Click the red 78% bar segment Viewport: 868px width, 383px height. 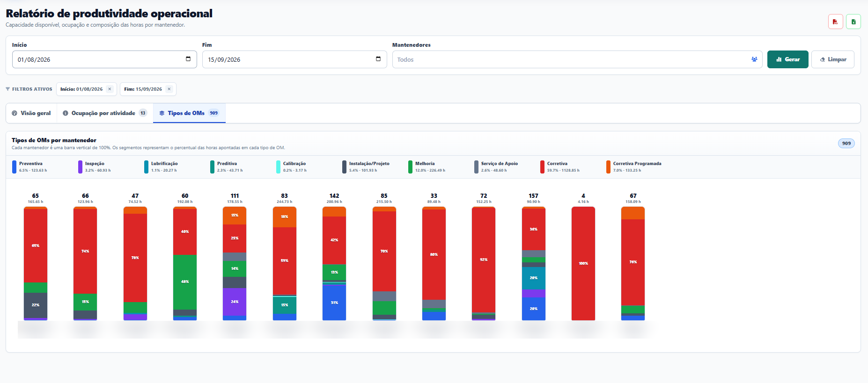(x=135, y=258)
